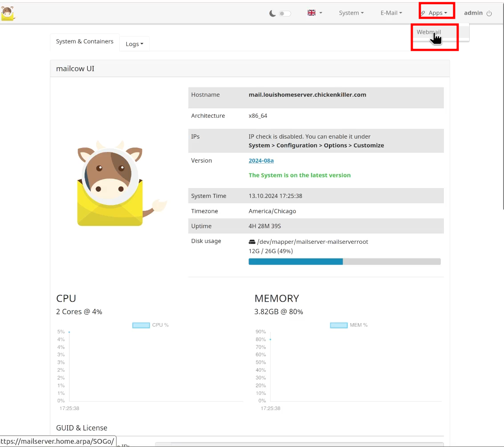
Task: Click the link icon beside Apps
Action: pos(423,13)
